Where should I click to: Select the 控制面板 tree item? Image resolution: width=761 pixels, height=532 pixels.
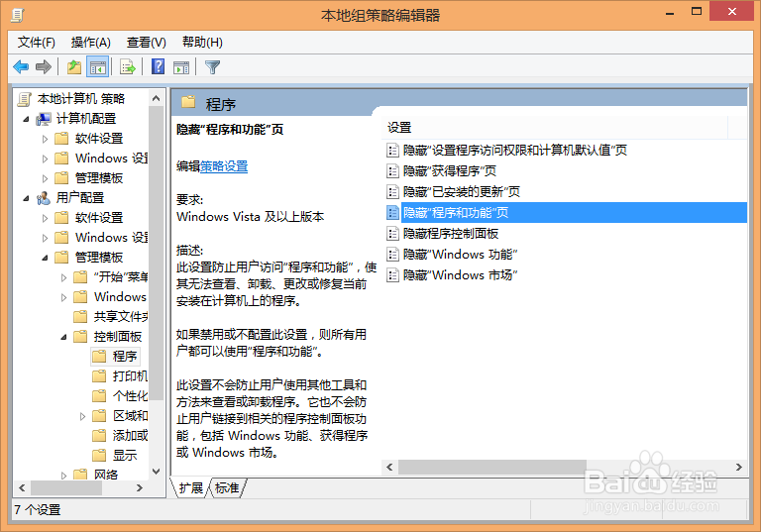point(118,337)
